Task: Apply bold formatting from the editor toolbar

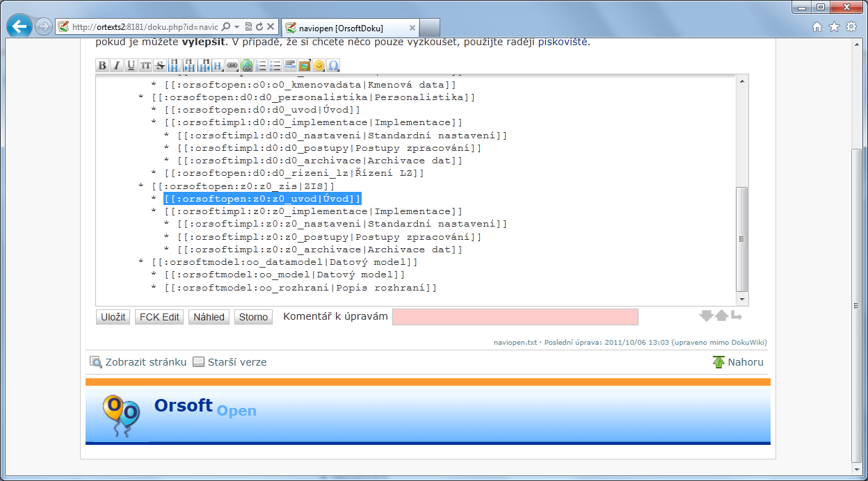Action: pos(102,65)
